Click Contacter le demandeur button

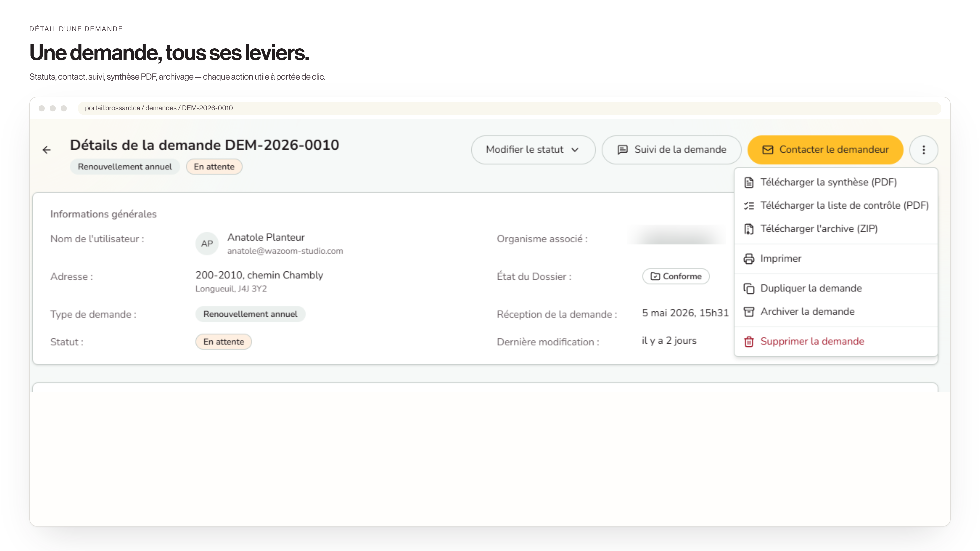click(x=825, y=150)
